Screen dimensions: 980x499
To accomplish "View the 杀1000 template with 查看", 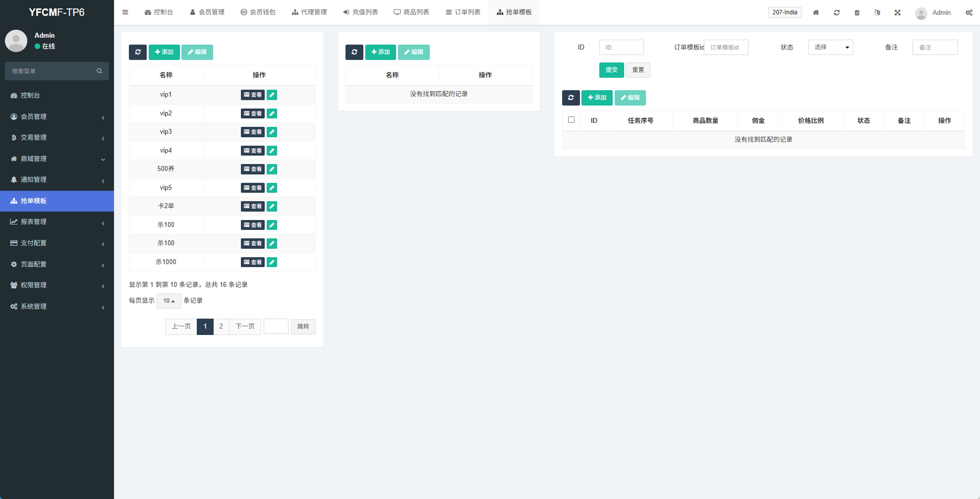I will (x=253, y=262).
